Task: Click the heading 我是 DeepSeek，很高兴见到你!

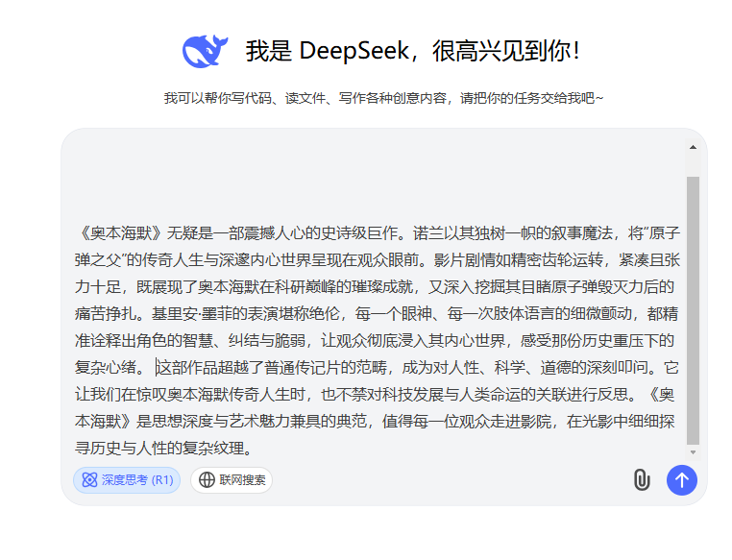Action: coord(412,51)
